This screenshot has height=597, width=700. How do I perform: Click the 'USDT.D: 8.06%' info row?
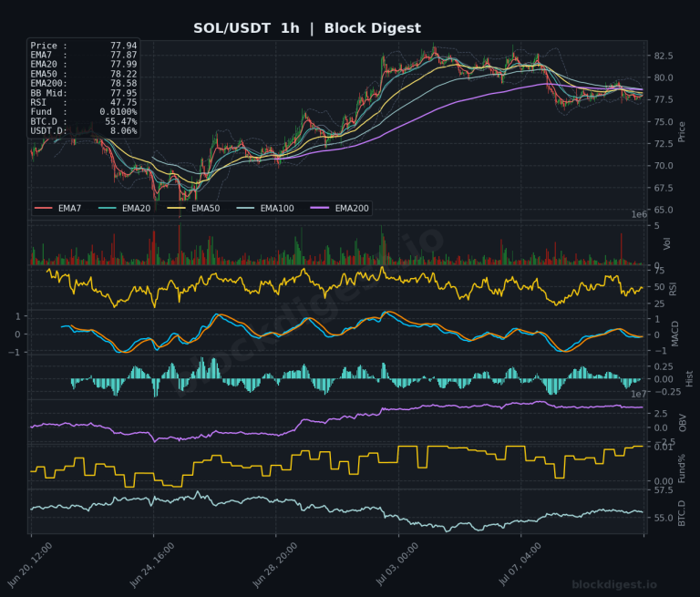pos(84,131)
